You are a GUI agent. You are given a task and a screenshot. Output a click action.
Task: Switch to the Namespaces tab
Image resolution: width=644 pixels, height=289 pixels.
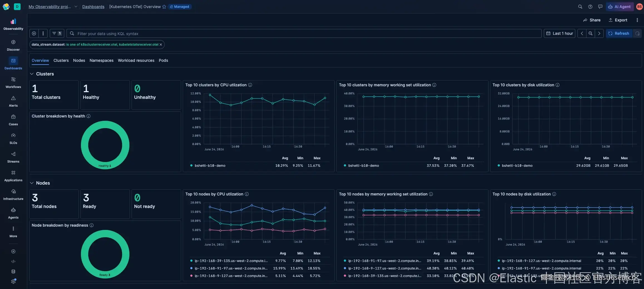[x=102, y=60]
